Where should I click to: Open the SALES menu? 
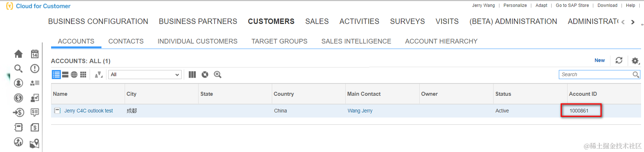pos(317,21)
